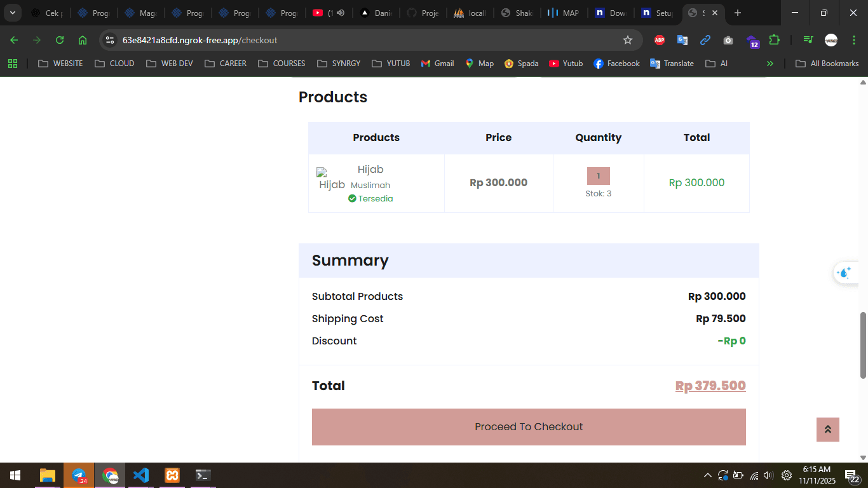This screenshot has height=488, width=868.
Task: Click the page reload icon
Action: pyautogui.click(x=59, y=39)
